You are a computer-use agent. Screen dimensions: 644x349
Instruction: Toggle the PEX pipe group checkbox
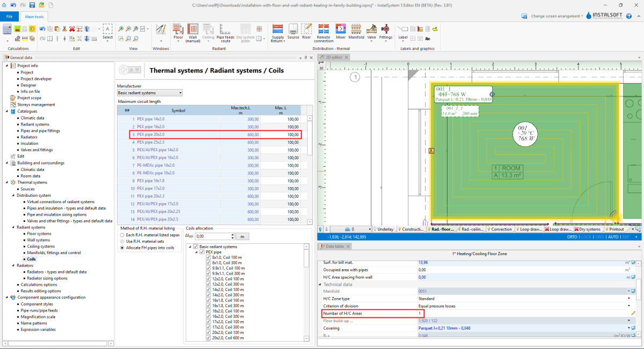coord(202,252)
